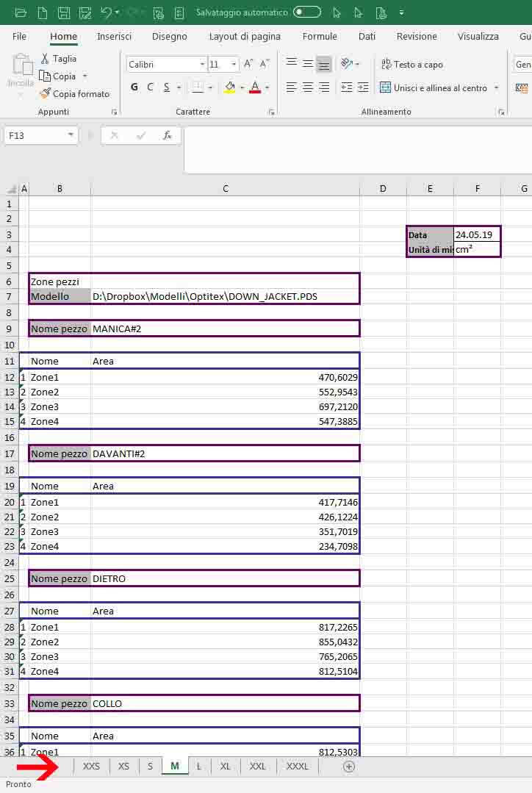The image size is (532, 793).
Task: Click the Undo arrow icon
Action: coord(107,12)
